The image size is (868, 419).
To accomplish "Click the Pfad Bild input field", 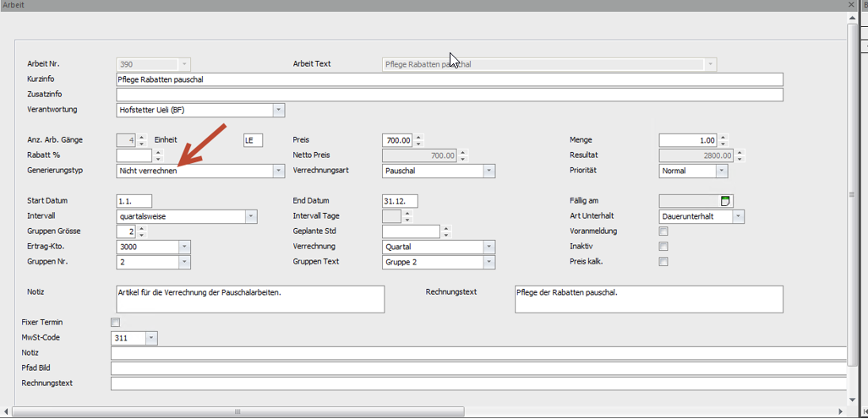I will click(479, 368).
